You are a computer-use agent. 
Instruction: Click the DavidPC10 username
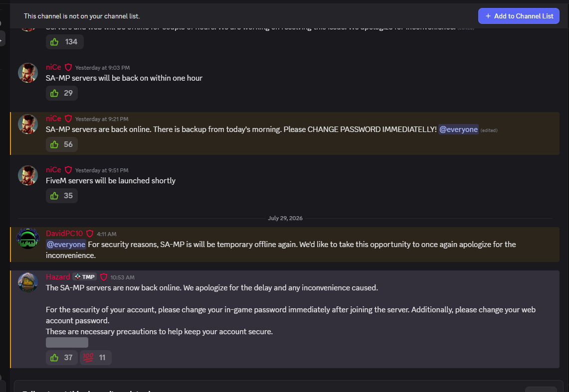[64, 234]
